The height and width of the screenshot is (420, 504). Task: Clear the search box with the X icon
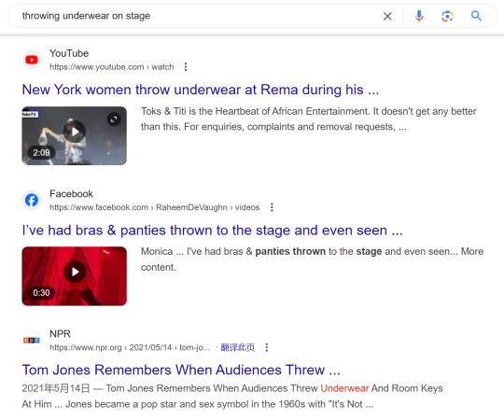click(x=387, y=16)
